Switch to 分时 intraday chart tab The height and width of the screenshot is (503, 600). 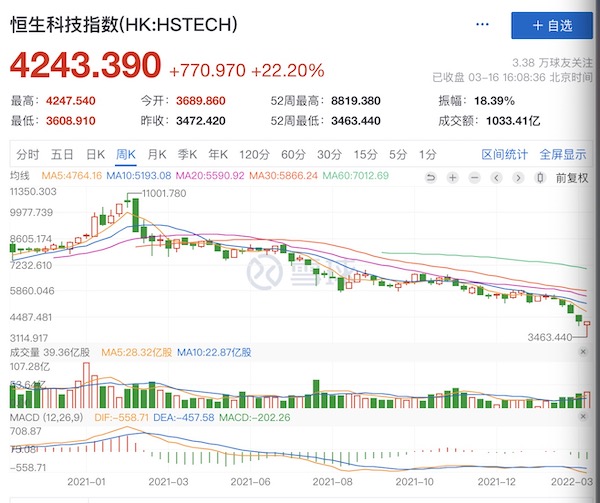click(28, 155)
